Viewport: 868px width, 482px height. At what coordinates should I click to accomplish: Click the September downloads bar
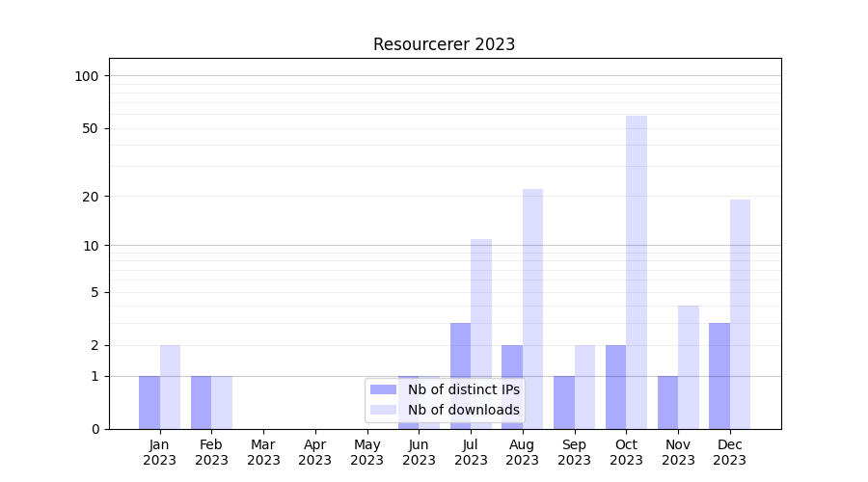(584, 387)
